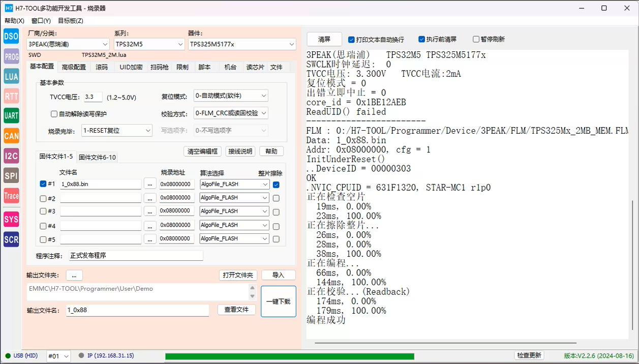Enable 自动解除读写保护 checkbox
This screenshot has width=639, height=364.
coord(54,114)
